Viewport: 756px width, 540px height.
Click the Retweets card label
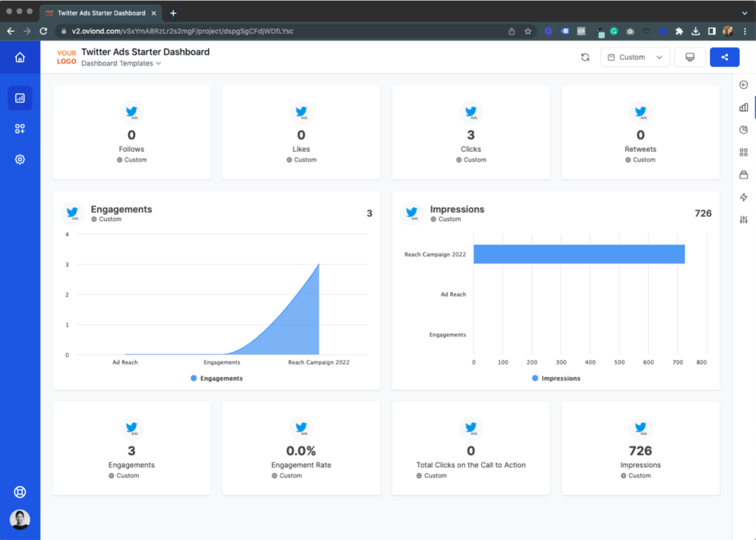pos(641,149)
